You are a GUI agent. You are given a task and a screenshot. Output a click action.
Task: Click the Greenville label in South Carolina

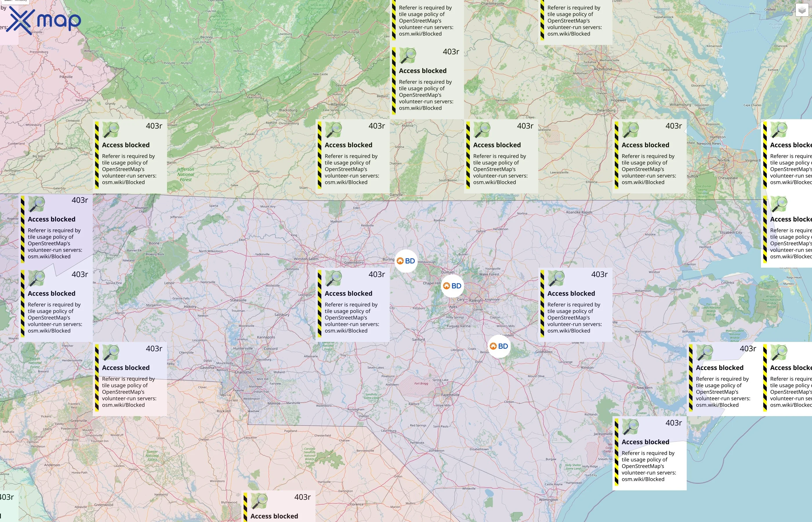(x=79, y=421)
